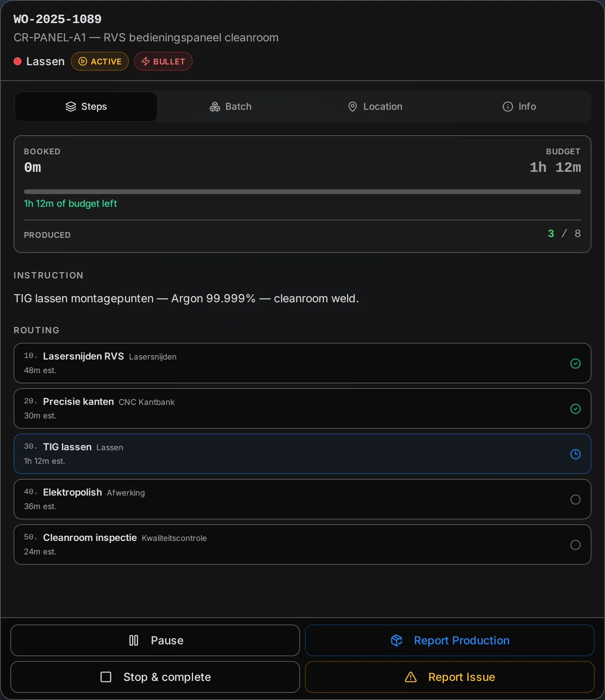
Task: Click work order number WO-2025-1089
Action: (x=58, y=19)
